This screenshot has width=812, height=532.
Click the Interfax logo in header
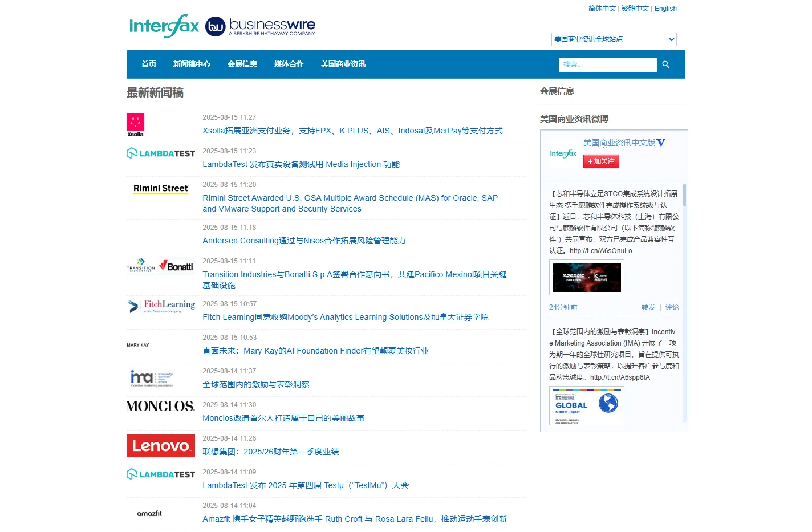tap(164, 26)
